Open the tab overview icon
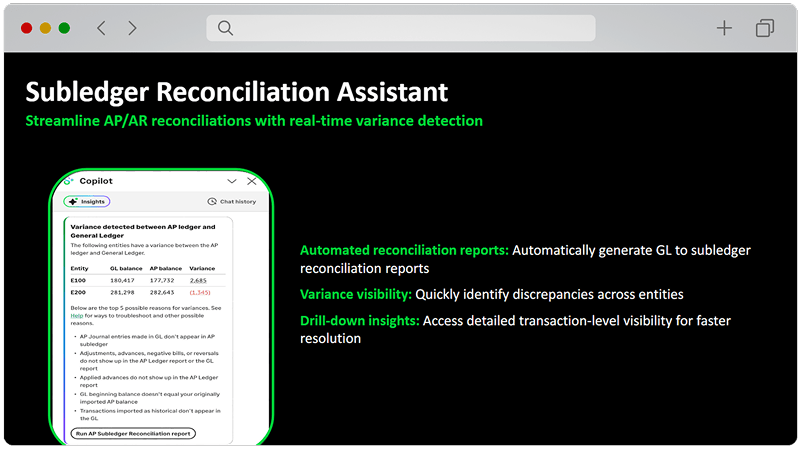This screenshot has height=450, width=800. click(x=764, y=28)
